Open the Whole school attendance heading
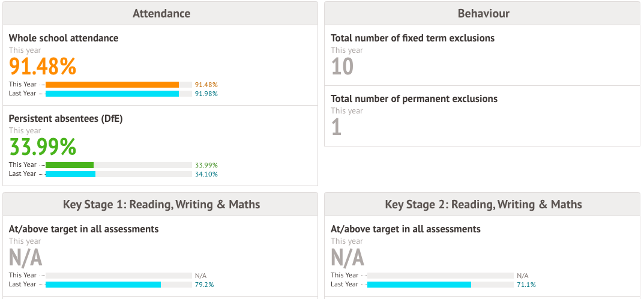Screen dimensions: 644x299 click(64, 38)
